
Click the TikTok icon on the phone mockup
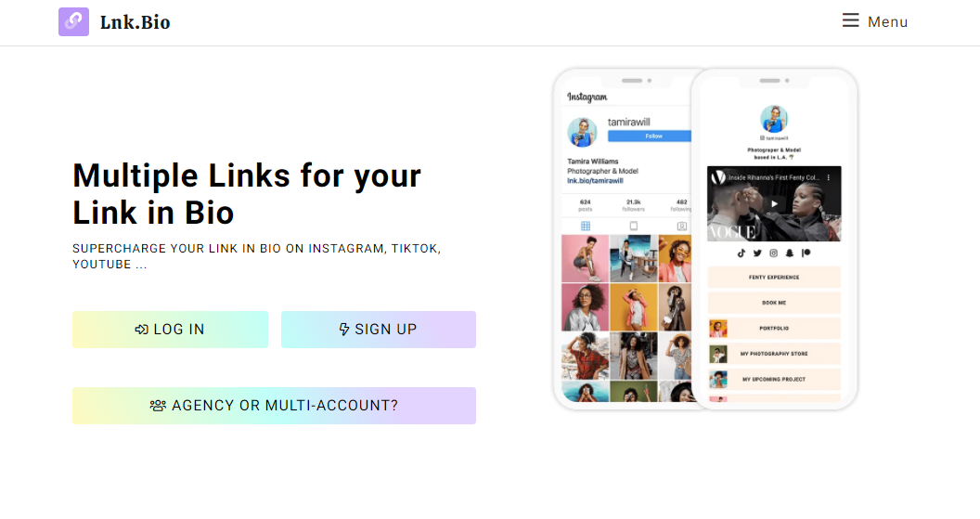(x=741, y=253)
